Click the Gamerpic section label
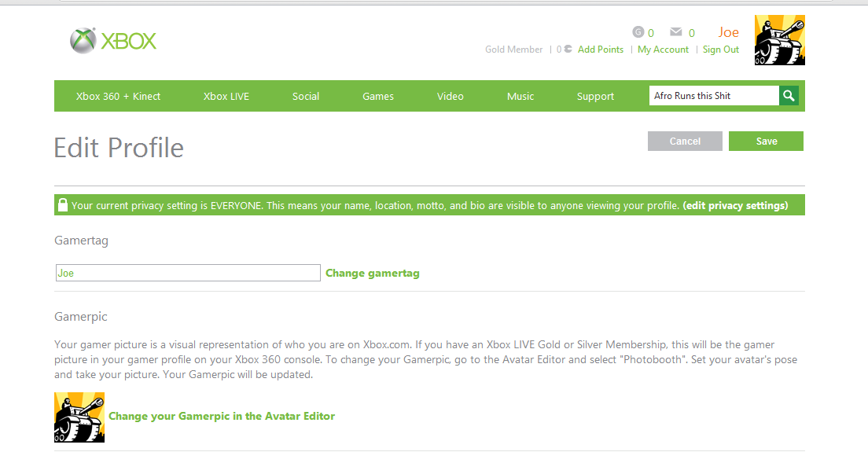Screen dimensions: 868x452 81,317
